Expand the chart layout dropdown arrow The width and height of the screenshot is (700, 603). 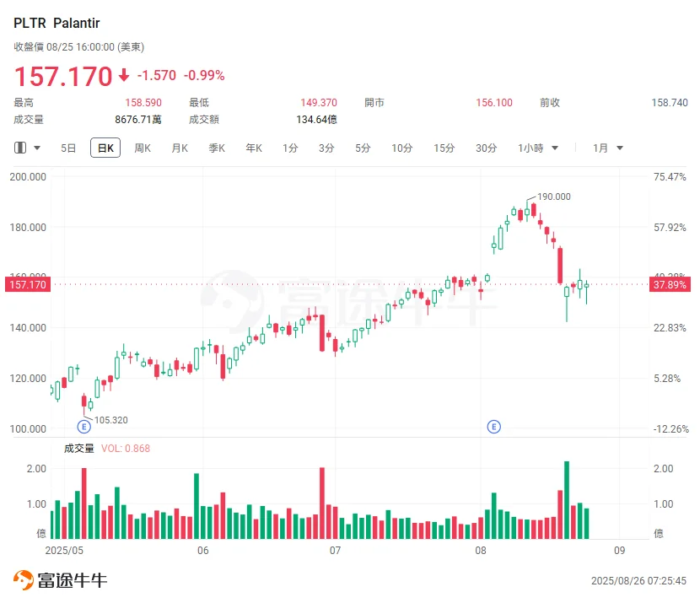(x=37, y=148)
